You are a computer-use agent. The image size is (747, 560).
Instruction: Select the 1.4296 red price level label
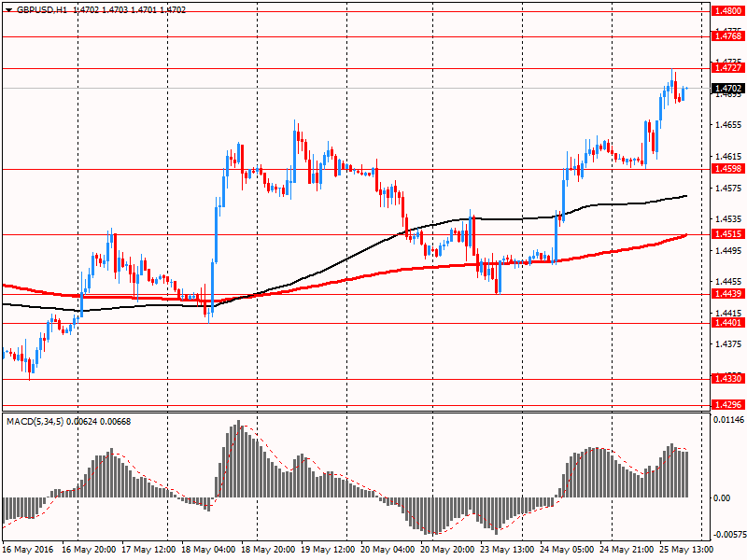click(x=727, y=405)
